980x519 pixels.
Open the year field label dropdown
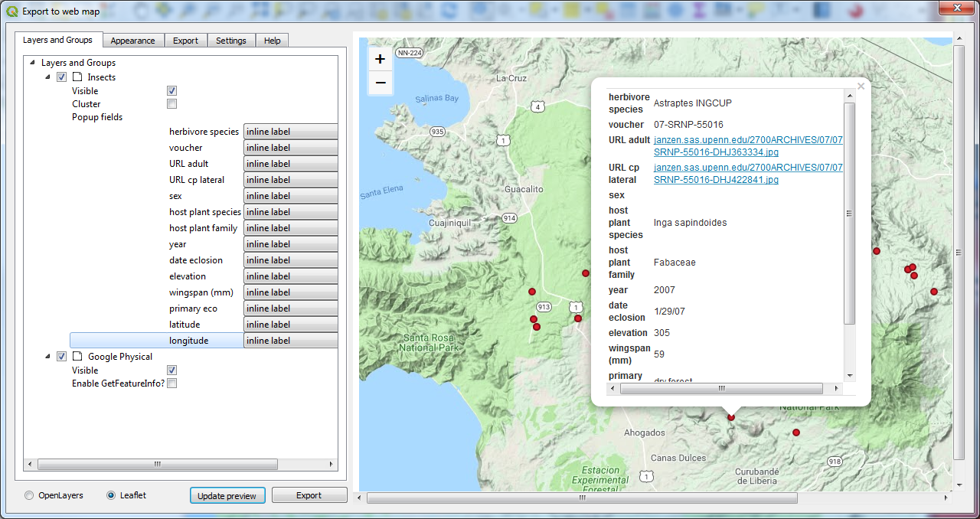coord(290,244)
